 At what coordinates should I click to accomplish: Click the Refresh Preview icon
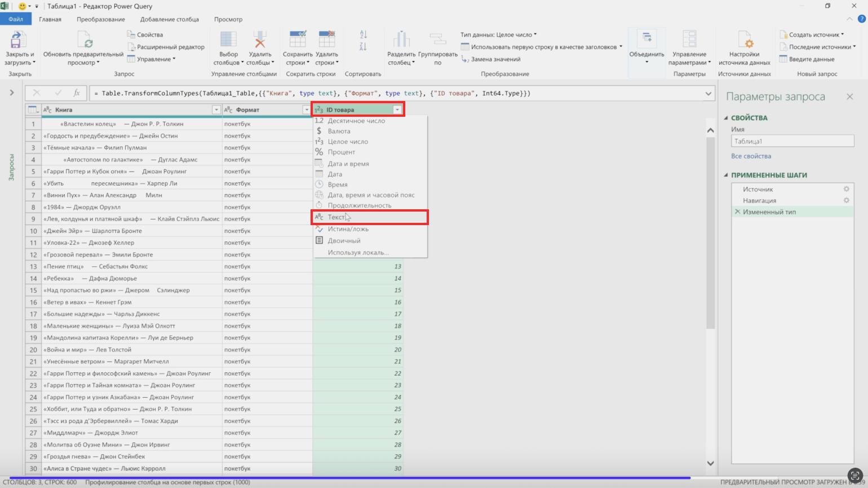85,40
